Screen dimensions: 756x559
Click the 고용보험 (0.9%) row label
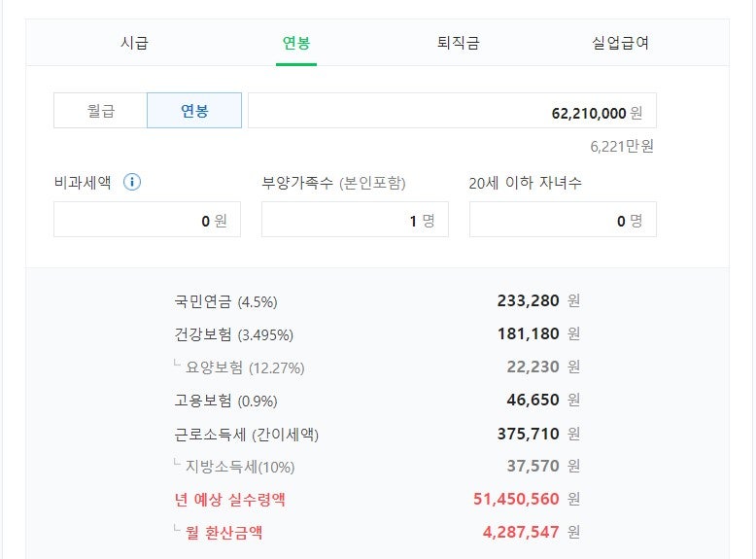click(225, 401)
